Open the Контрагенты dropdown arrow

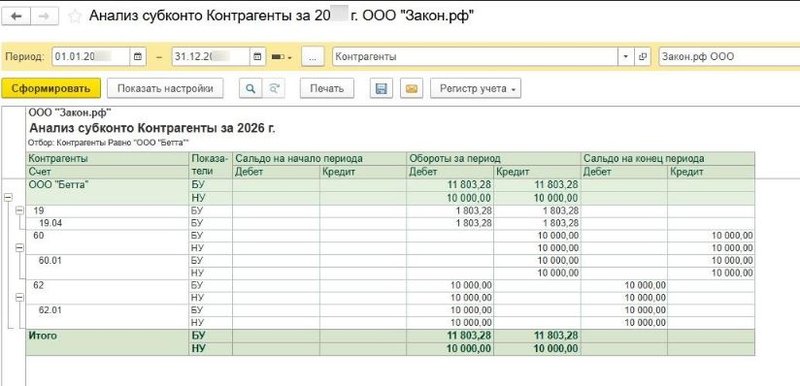click(x=626, y=57)
